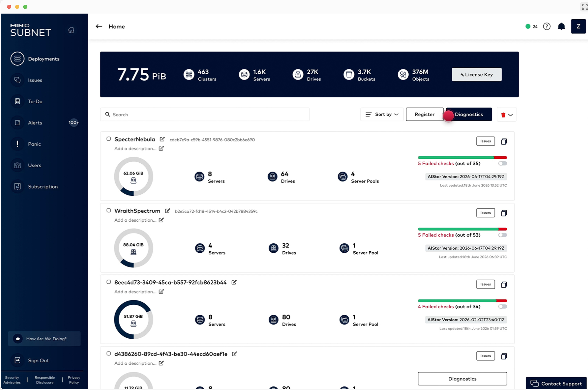Click the 62.06 GiB usage donut chart
This screenshot has width=588, height=390.
pyautogui.click(x=133, y=176)
